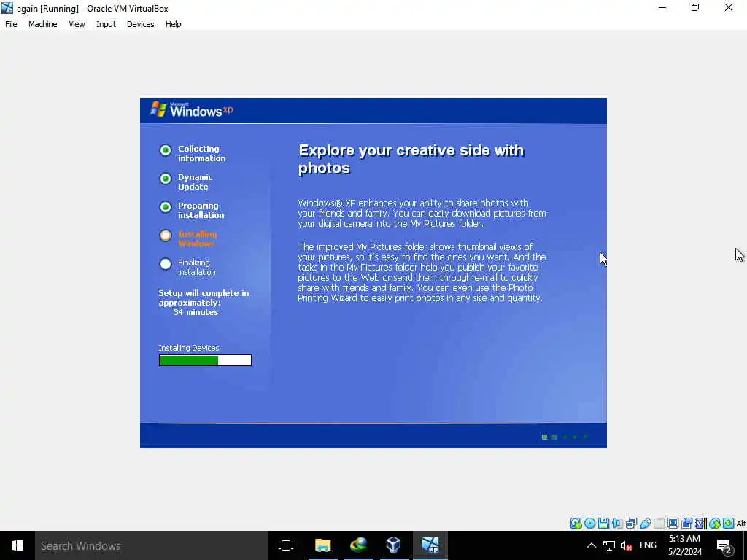Image resolution: width=747 pixels, height=560 pixels.
Task: Minimize the VirtualBox window
Action: pyautogui.click(x=662, y=8)
